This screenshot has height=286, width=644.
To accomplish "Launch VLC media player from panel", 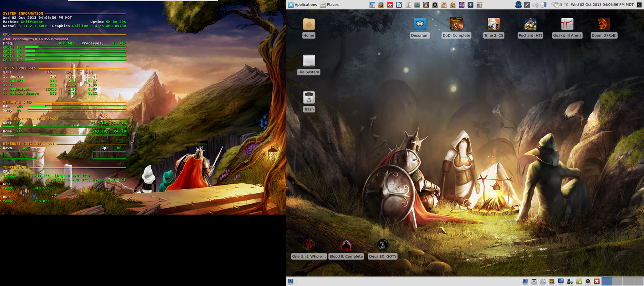I will pyautogui.click(x=426, y=5).
